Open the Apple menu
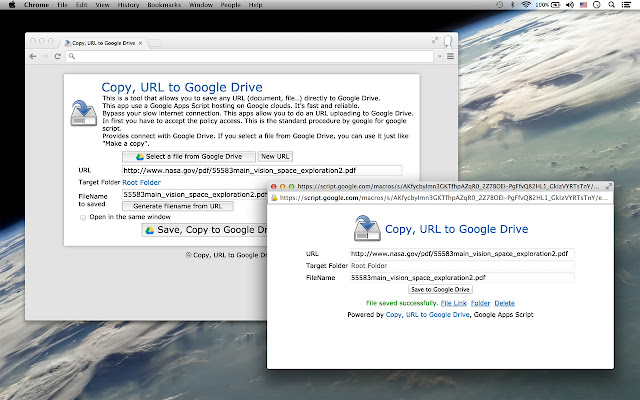This screenshot has height=400, width=640. [x=12, y=4]
